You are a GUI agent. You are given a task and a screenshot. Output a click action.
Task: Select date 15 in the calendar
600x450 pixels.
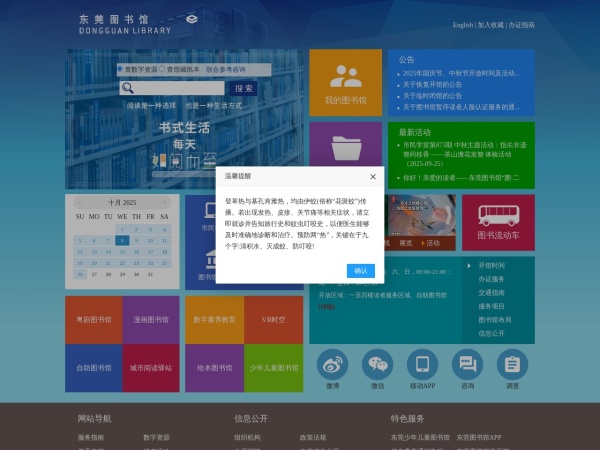point(122,252)
